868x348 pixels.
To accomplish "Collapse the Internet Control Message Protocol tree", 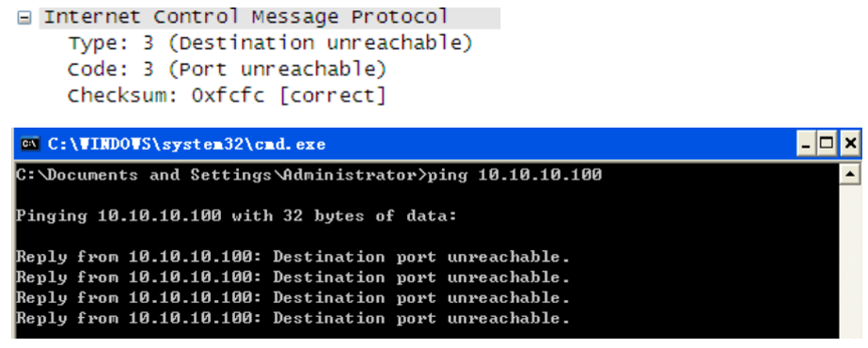I will point(24,18).
